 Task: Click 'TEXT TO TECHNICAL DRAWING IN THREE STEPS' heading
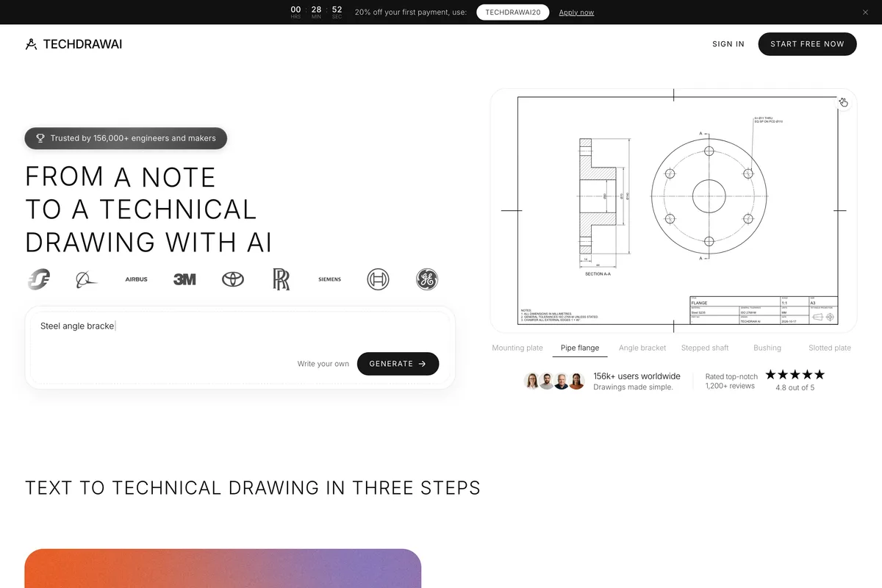click(253, 488)
